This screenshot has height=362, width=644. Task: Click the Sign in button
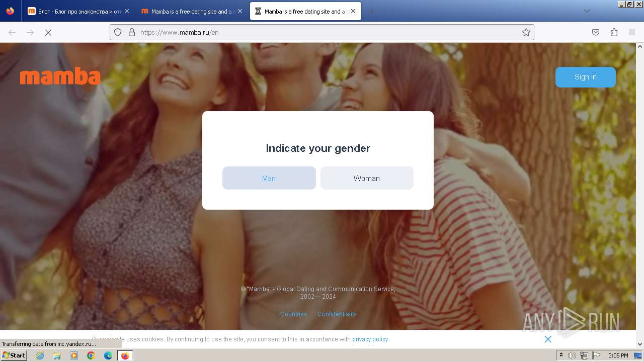586,77
